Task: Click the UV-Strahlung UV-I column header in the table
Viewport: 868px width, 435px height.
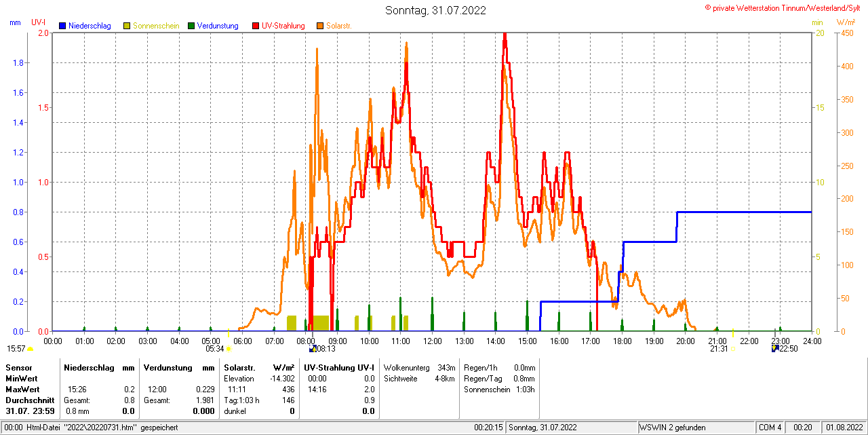Action: 339,367
